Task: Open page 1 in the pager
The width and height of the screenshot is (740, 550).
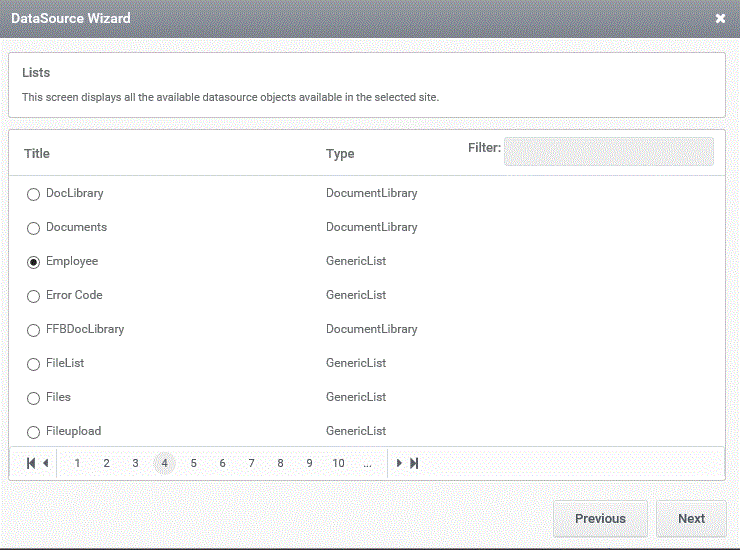Action: (x=77, y=463)
